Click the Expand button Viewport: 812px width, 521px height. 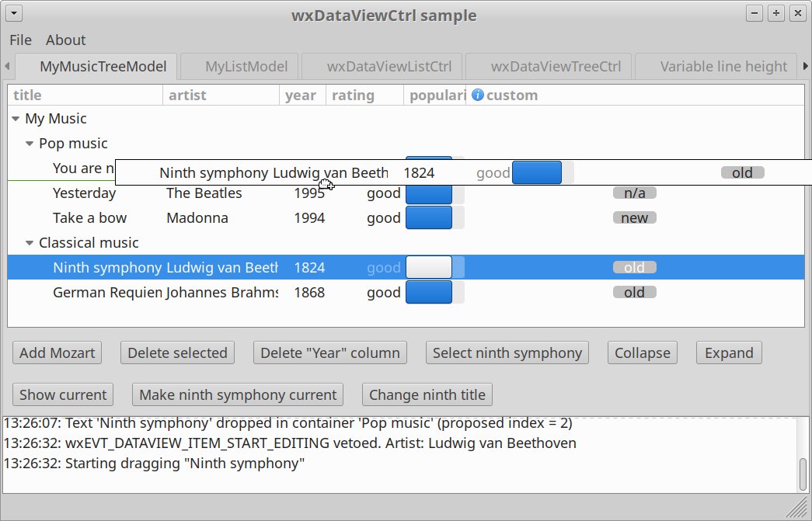[729, 353]
